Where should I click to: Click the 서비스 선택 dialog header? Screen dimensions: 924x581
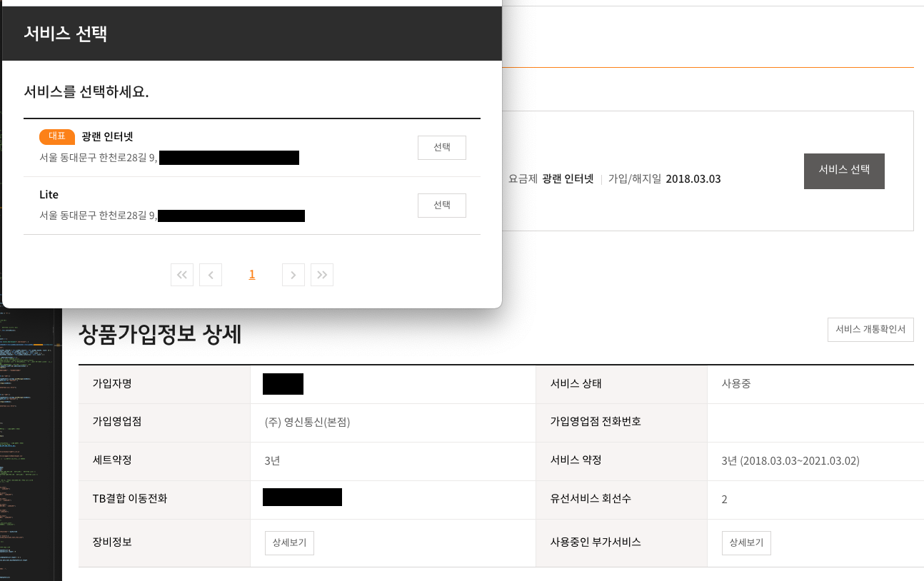[x=66, y=34]
